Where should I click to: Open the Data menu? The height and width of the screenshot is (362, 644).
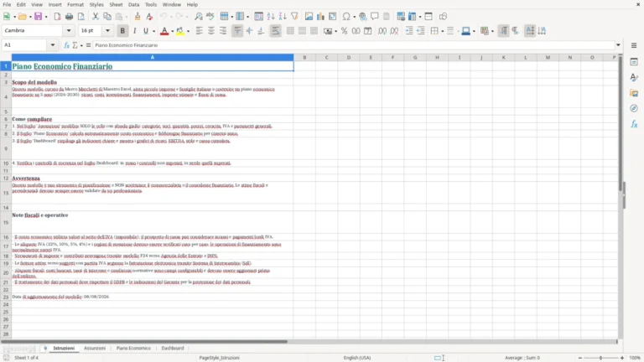[133, 4]
